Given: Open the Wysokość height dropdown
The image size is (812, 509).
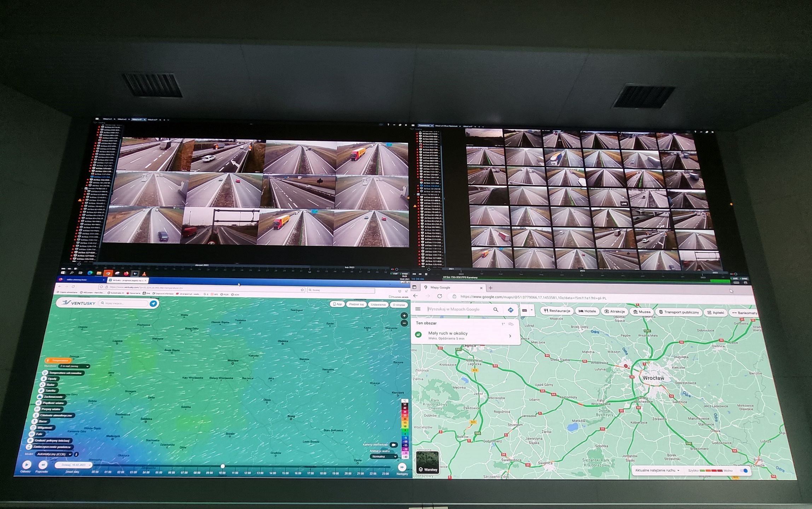Looking at the screenshot, I should (74, 366).
